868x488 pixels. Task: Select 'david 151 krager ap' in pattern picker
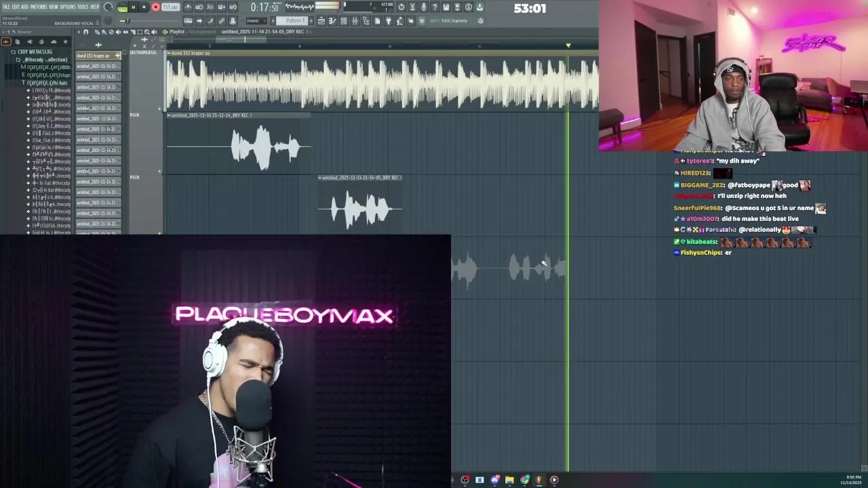tap(98, 56)
